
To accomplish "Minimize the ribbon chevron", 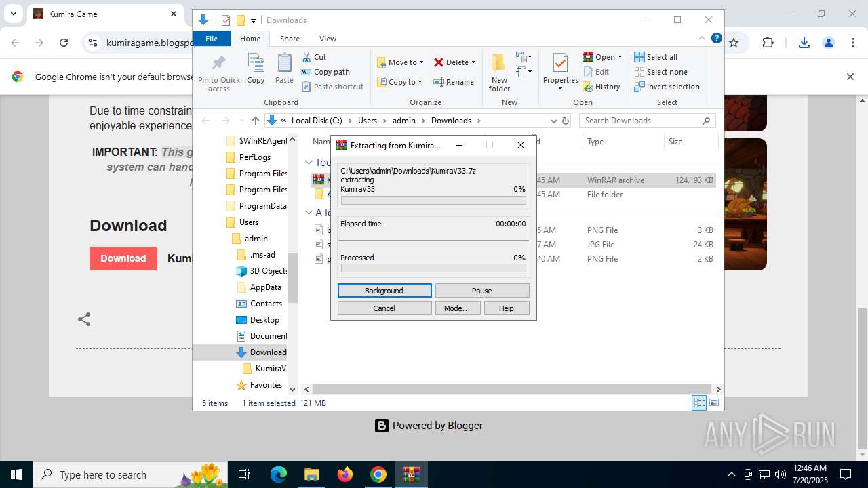I will coord(702,39).
